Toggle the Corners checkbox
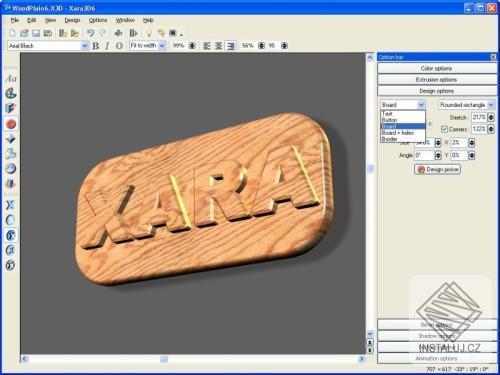 pyautogui.click(x=444, y=129)
